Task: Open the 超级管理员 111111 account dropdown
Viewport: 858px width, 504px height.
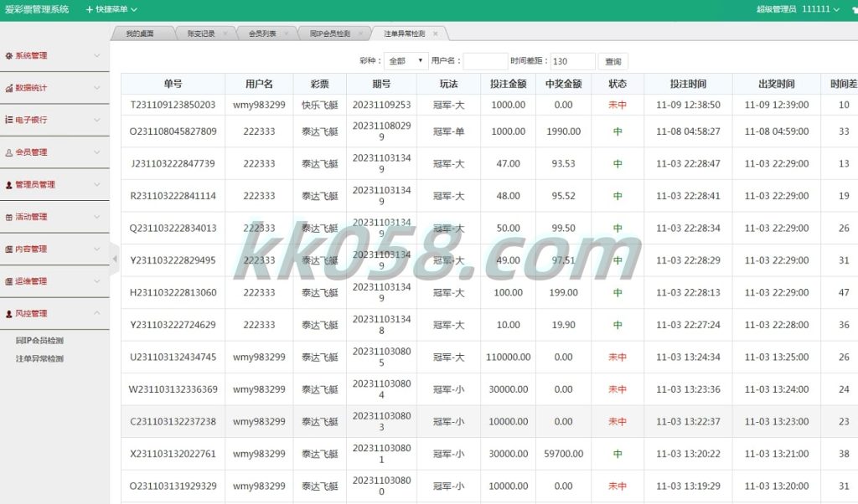Action: pyautogui.click(x=798, y=9)
